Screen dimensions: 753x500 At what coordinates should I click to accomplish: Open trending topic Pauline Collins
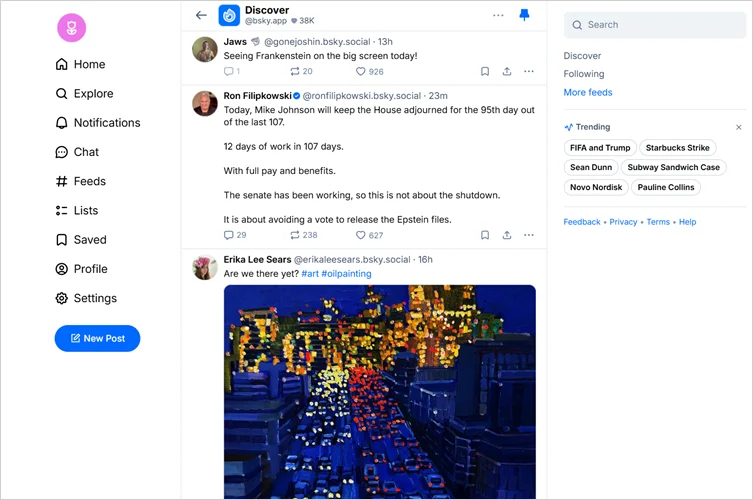(666, 187)
